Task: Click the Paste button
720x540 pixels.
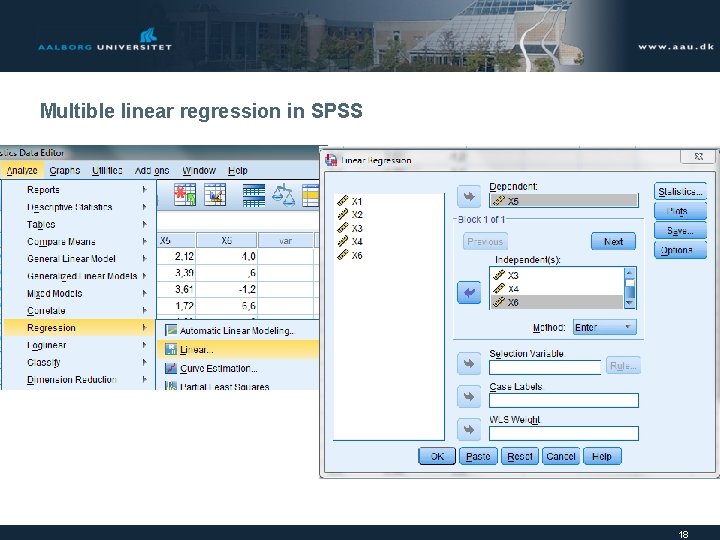Action: [x=478, y=456]
